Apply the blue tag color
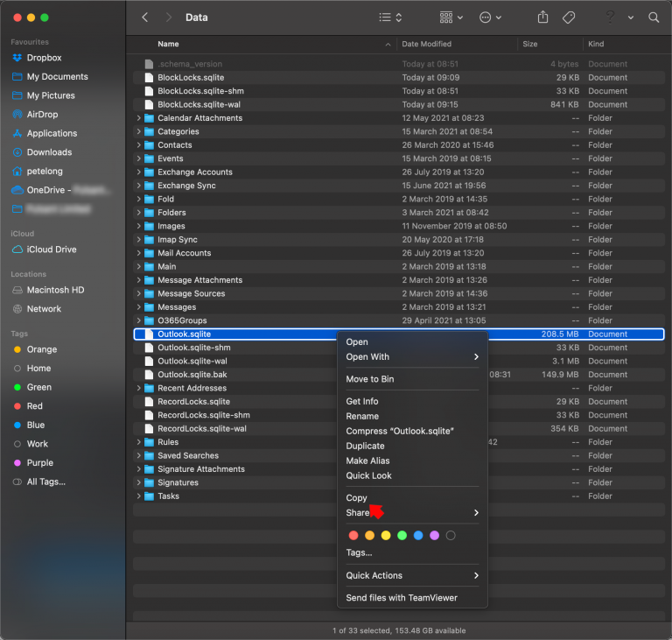Viewport: 672px width, 640px height. point(418,535)
